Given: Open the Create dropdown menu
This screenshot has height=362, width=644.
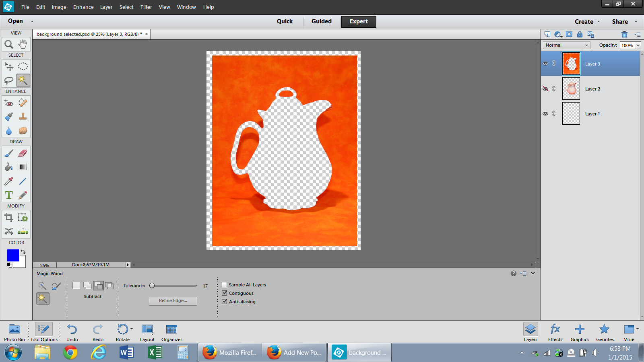Looking at the screenshot, I should point(587,22).
